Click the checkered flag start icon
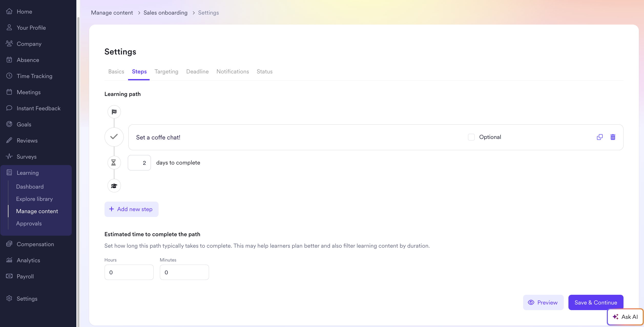 tap(114, 112)
